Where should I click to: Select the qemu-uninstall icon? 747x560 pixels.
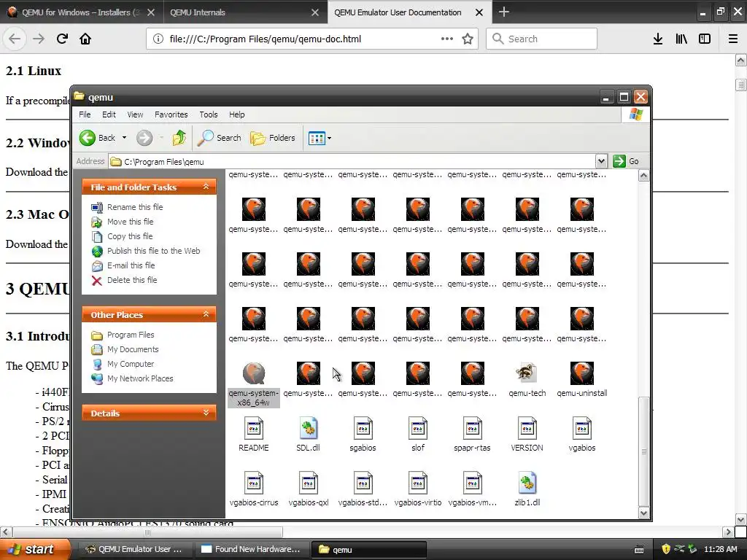581,373
